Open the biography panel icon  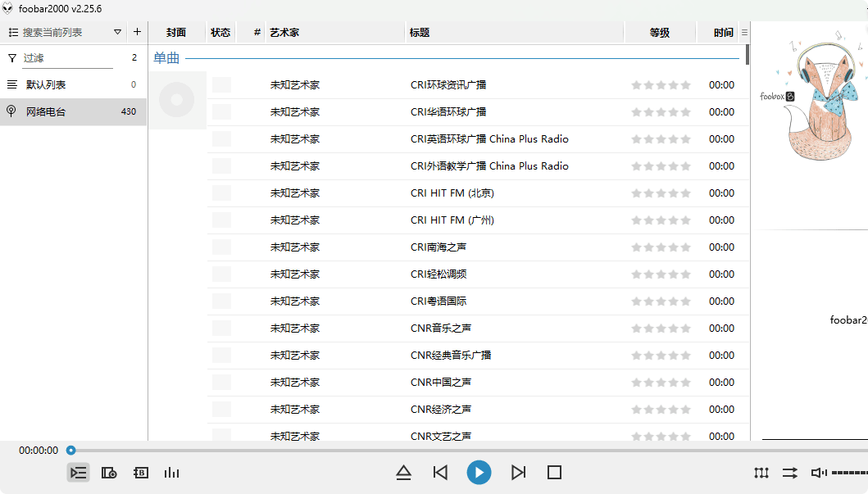click(141, 473)
